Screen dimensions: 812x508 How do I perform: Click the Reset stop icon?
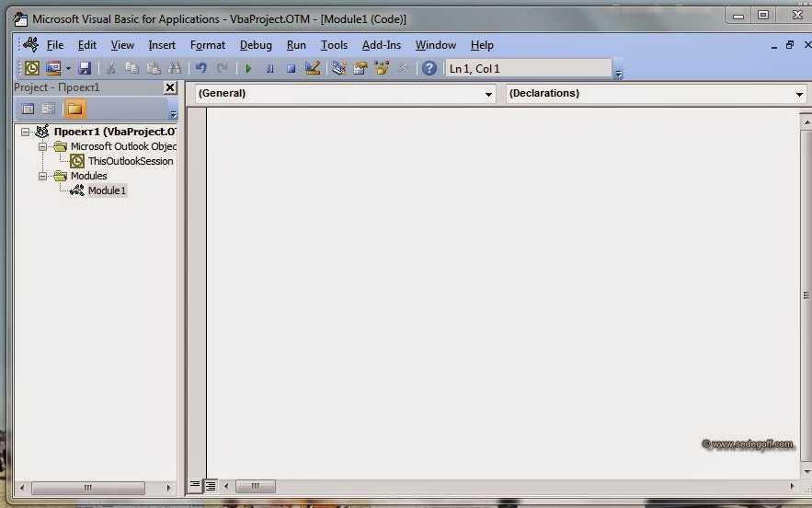[x=291, y=68]
